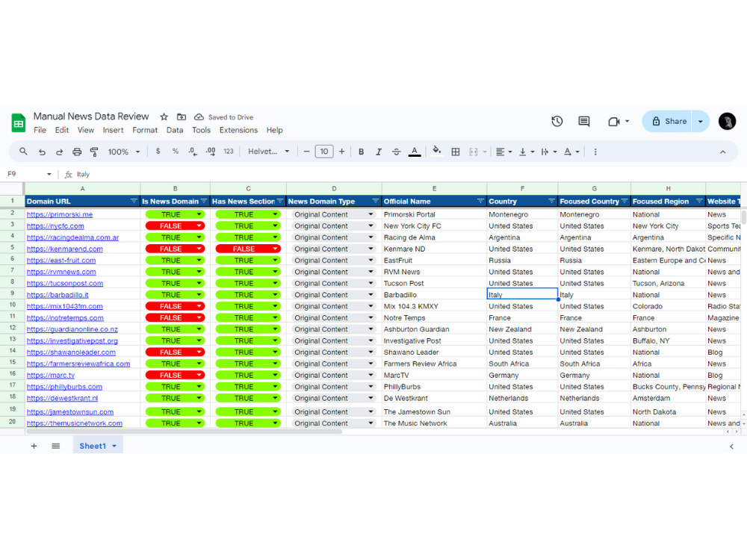Image resolution: width=747 pixels, height=560 pixels.
Task: Open the zoom 100% dropdown
Action: click(123, 152)
